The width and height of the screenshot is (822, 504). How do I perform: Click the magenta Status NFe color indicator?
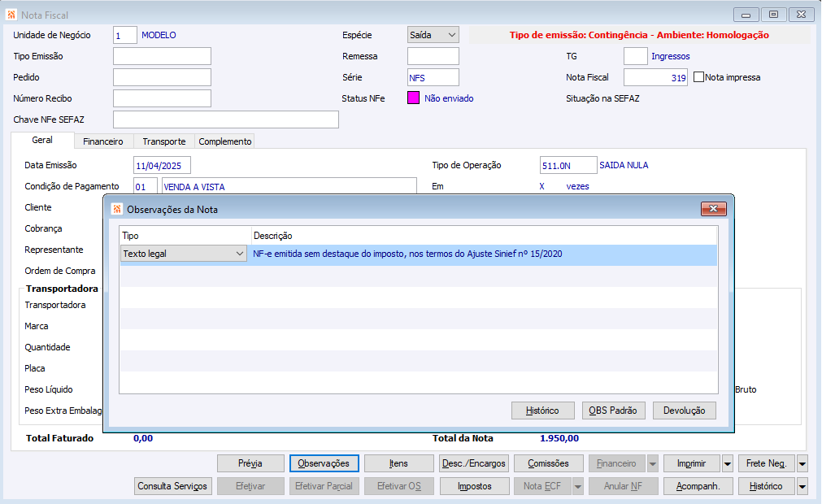[x=413, y=98]
